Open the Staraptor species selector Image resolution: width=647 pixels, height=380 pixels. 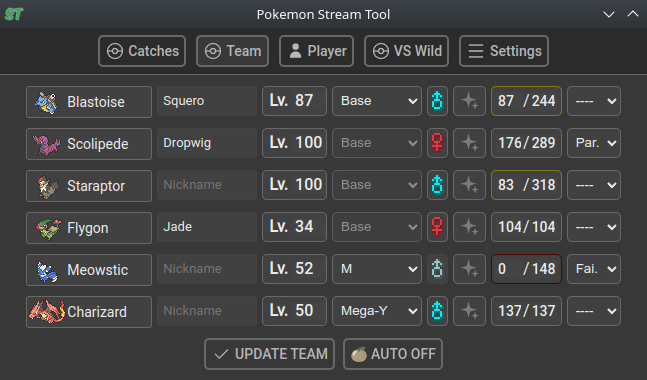89,186
